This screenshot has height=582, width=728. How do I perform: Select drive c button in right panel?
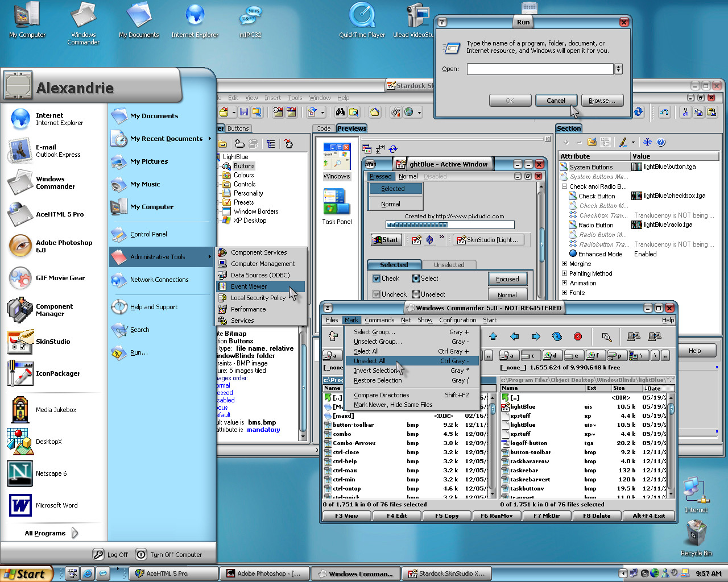[530, 355]
